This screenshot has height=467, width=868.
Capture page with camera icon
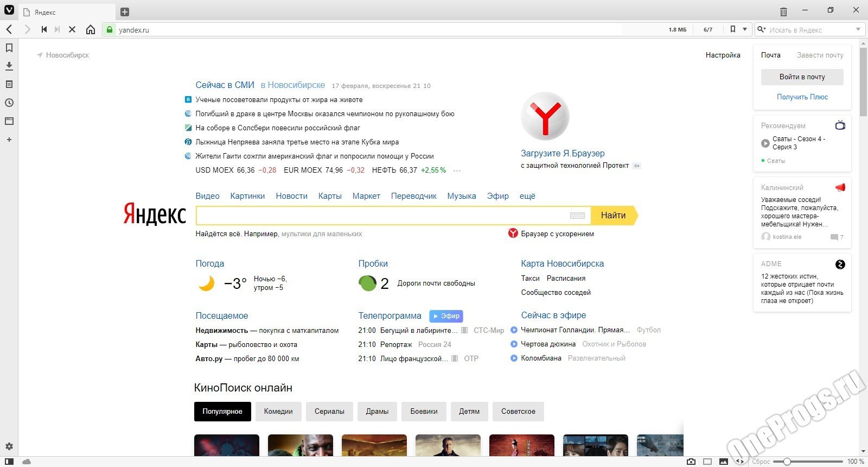point(691,462)
